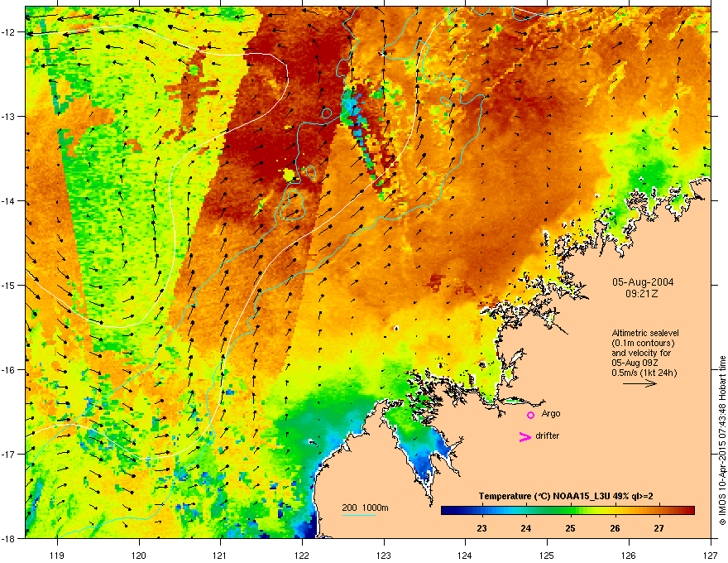This screenshot has width=728, height=563.
Task: Click the IMOS timestamp credit text
Action: pos(722,440)
